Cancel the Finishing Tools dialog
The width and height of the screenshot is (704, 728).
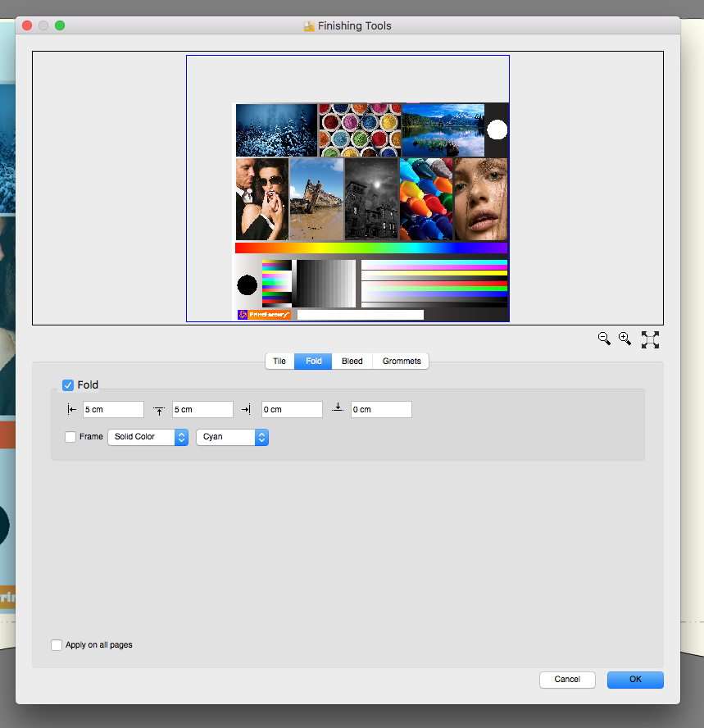point(567,680)
